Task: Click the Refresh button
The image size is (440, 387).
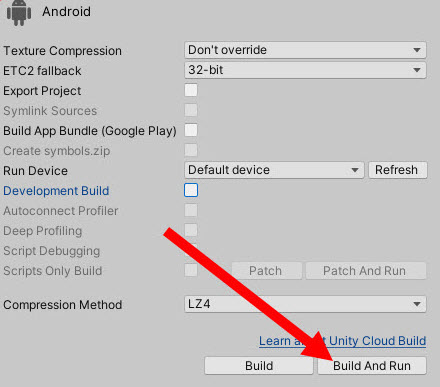Action: [x=398, y=170]
